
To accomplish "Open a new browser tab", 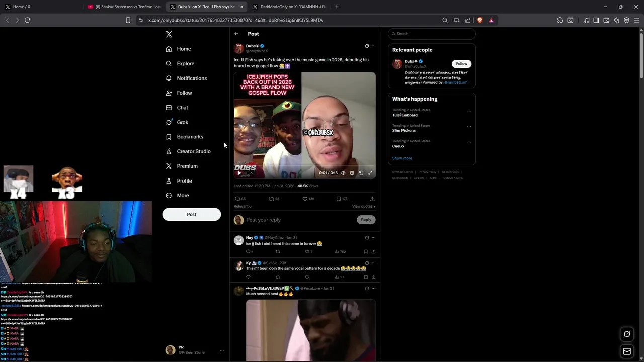I will 337,7.
